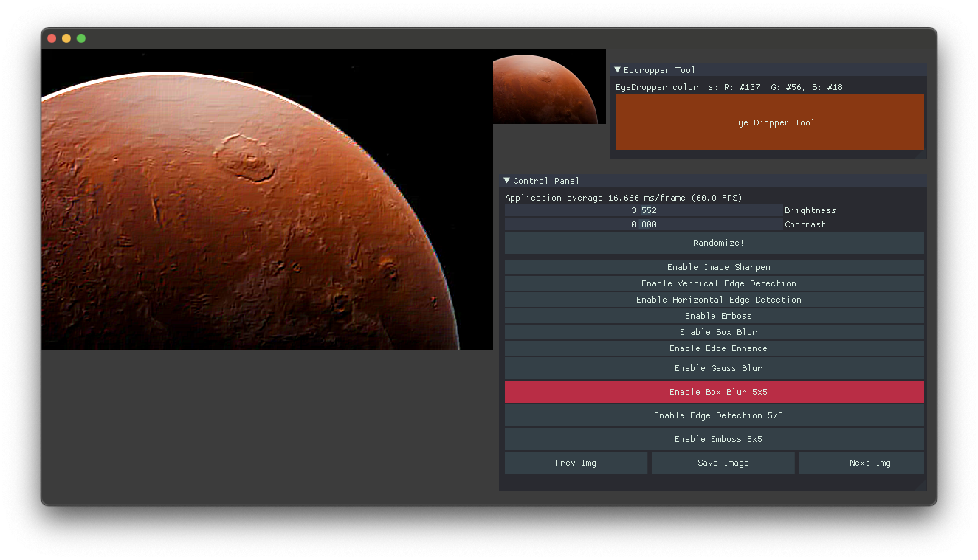The width and height of the screenshot is (978, 560).
Task: Toggle the highlighted Box Blur 5x5 filter
Action: (714, 391)
